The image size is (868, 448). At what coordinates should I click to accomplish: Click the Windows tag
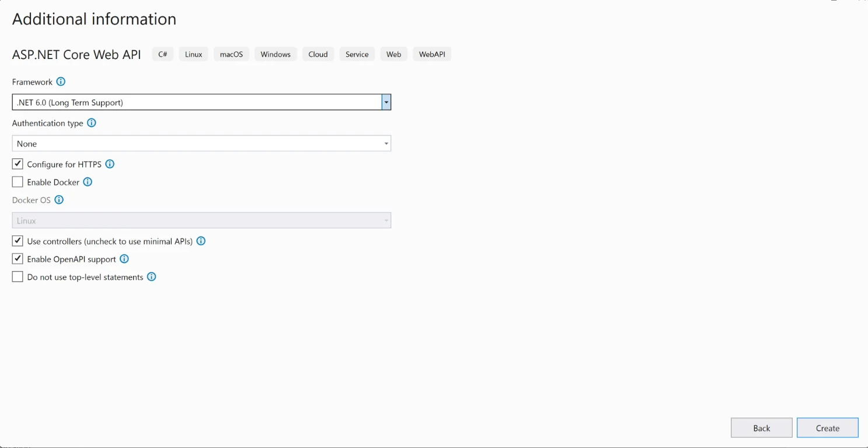276,54
